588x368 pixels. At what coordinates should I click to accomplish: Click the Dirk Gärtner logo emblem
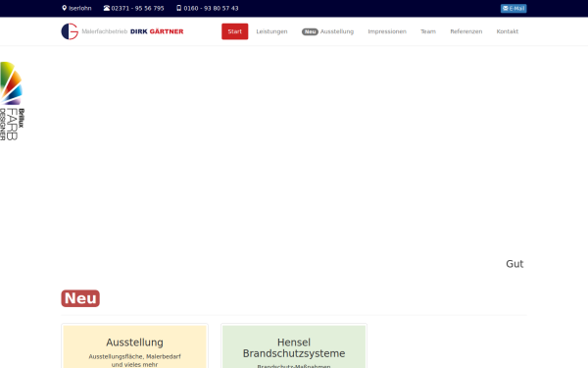[x=70, y=31]
